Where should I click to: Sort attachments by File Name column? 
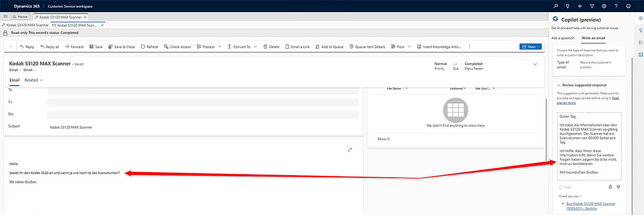click(396, 89)
